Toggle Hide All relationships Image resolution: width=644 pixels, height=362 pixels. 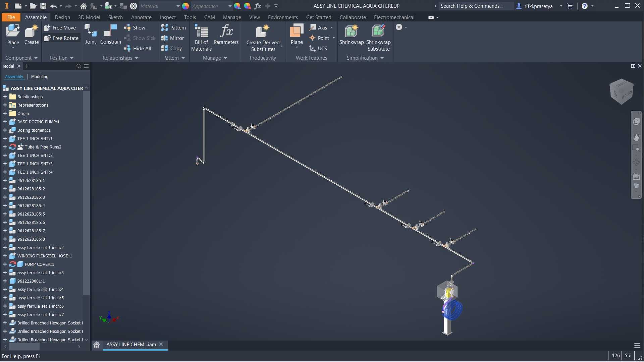click(x=138, y=49)
